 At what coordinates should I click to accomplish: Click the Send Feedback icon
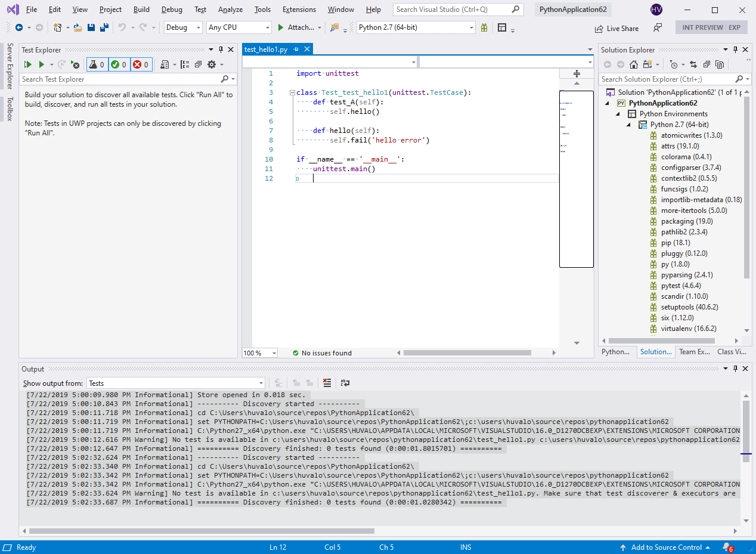(658, 28)
